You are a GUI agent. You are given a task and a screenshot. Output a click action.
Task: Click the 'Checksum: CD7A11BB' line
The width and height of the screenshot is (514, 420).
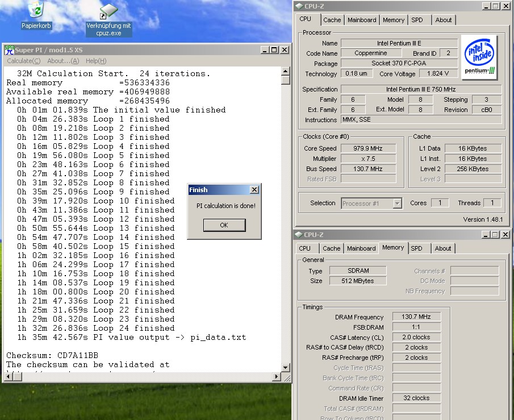(x=52, y=355)
